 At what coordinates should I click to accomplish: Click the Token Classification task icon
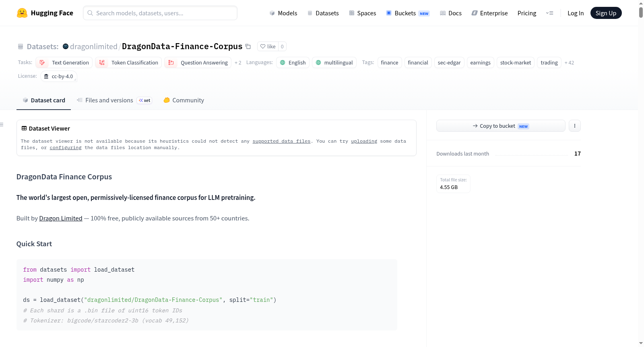[x=102, y=62]
